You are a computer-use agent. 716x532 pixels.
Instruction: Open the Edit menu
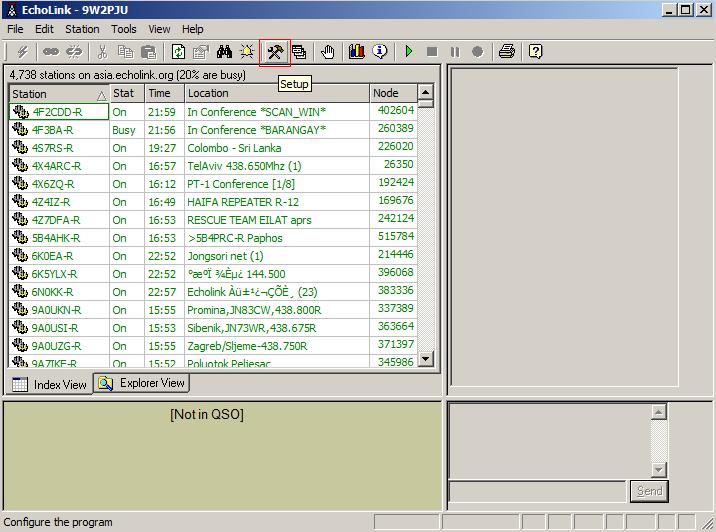(44, 29)
